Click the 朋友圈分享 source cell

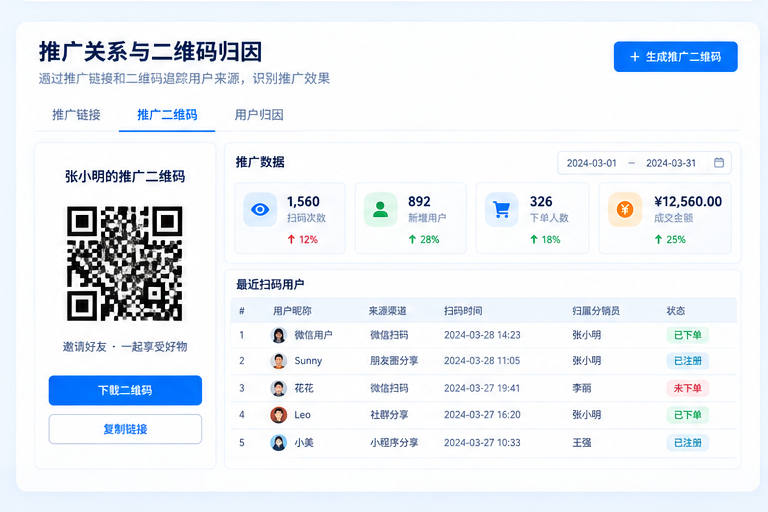pyautogui.click(x=394, y=361)
